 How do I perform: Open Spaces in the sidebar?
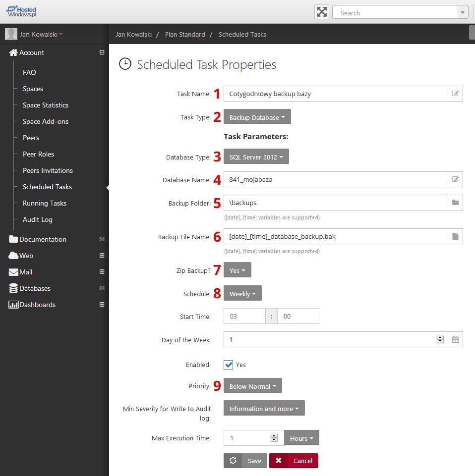pyautogui.click(x=33, y=89)
